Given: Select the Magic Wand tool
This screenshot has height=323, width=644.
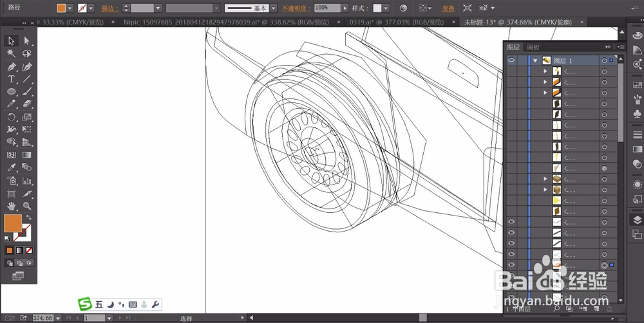Looking at the screenshot, I should (x=11, y=53).
